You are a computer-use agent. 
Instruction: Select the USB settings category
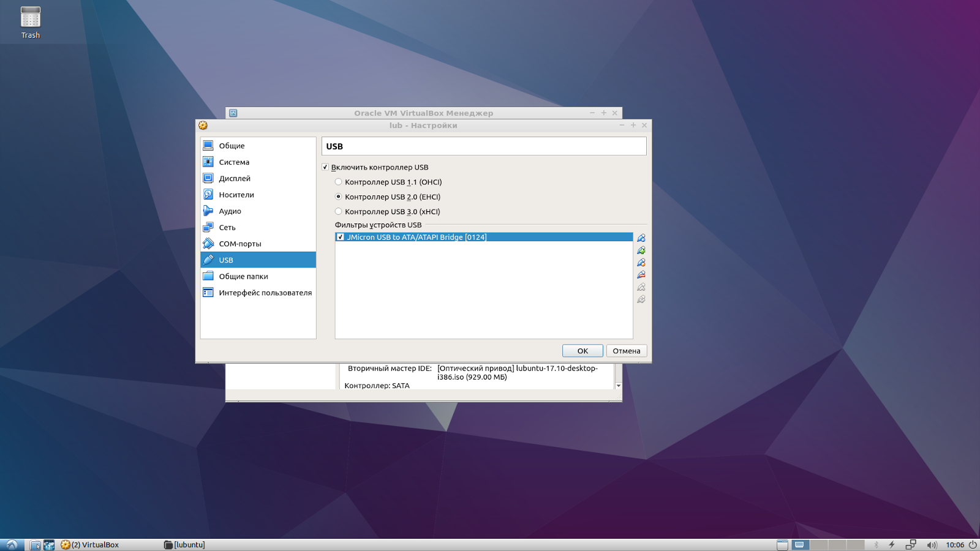(x=258, y=260)
